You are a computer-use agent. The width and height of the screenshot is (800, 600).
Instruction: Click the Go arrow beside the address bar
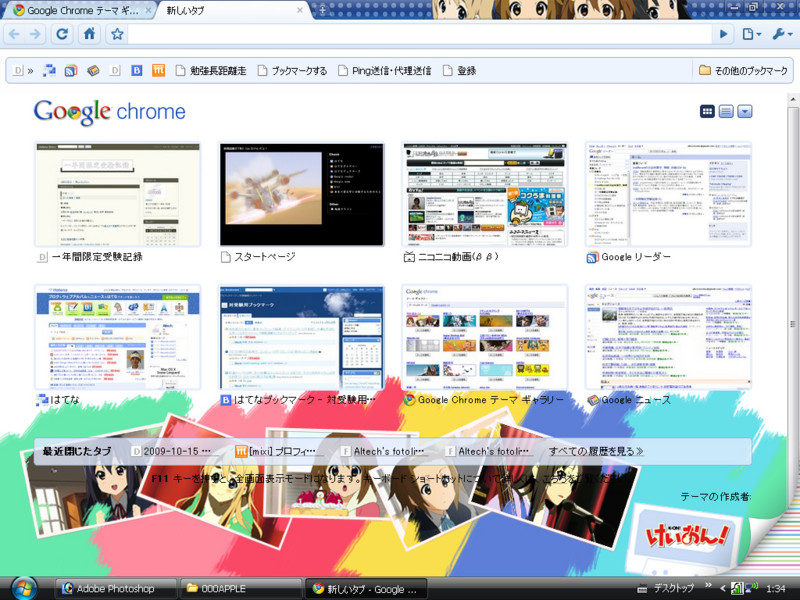pyautogui.click(x=723, y=34)
